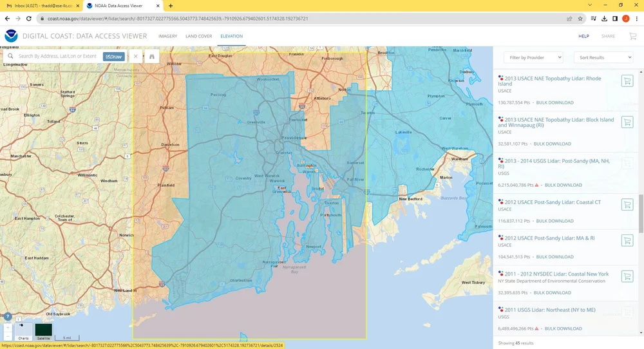Bulk download Block Island and Winnapaug Lidar
The image size is (644, 349).
(552, 144)
